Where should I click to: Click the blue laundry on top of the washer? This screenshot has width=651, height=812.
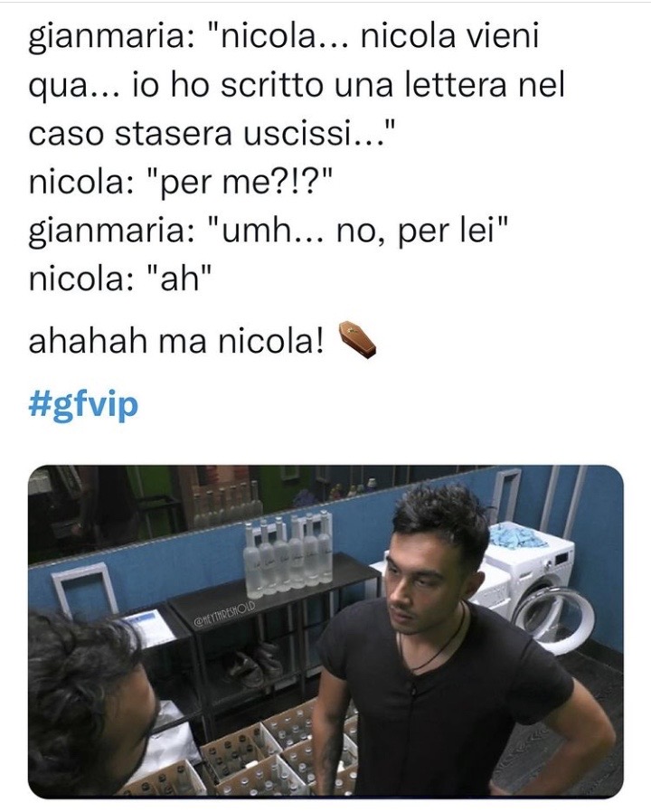[517, 537]
